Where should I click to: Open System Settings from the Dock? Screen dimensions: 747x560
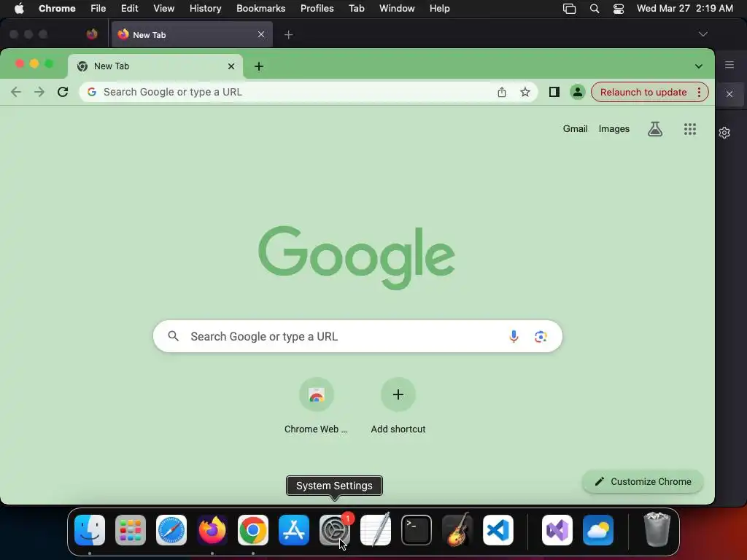(334, 530)
